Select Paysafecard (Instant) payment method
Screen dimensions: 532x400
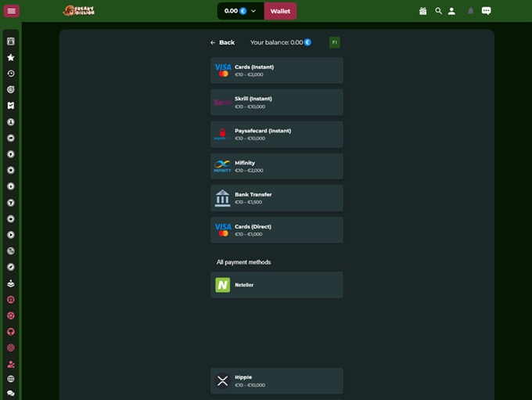click(276, 134)
